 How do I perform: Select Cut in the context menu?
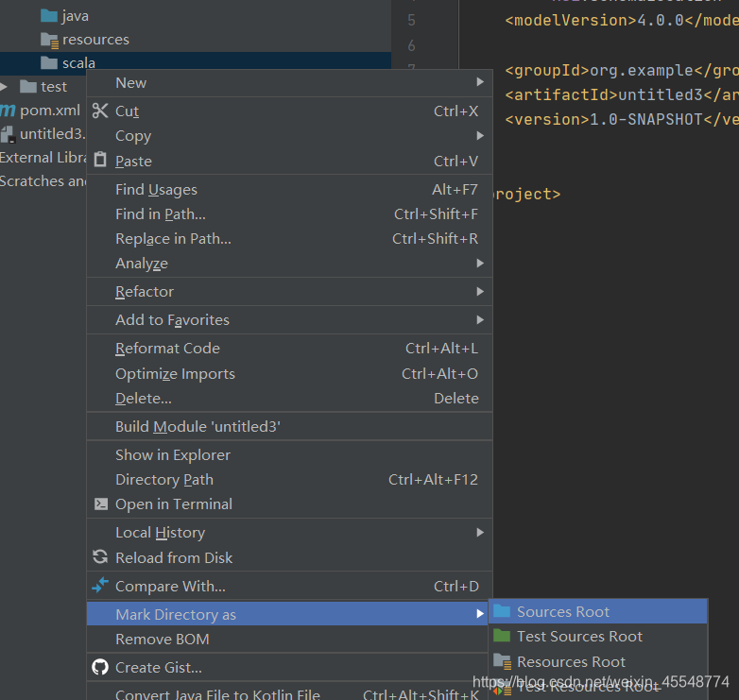tap(289, 111)
